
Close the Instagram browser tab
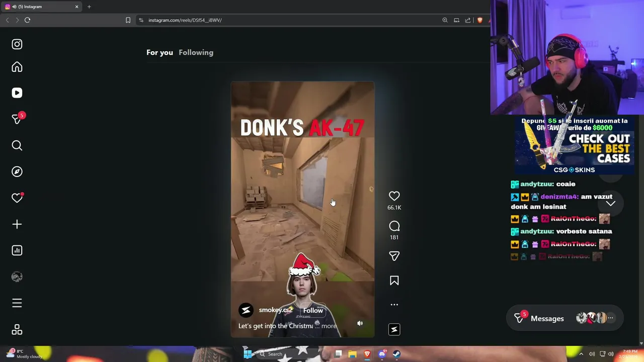[76, 7]
